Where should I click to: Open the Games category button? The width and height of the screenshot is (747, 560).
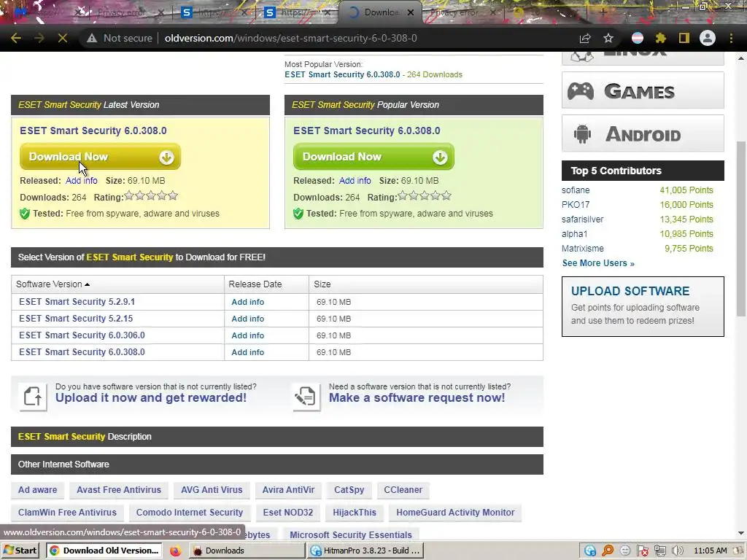(643, 90)
